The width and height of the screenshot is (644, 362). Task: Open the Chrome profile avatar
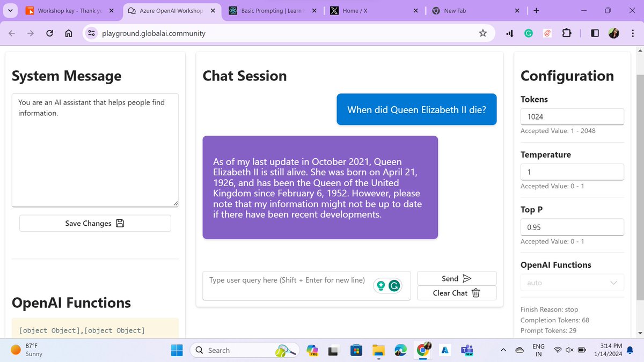(x=613, y=33)
